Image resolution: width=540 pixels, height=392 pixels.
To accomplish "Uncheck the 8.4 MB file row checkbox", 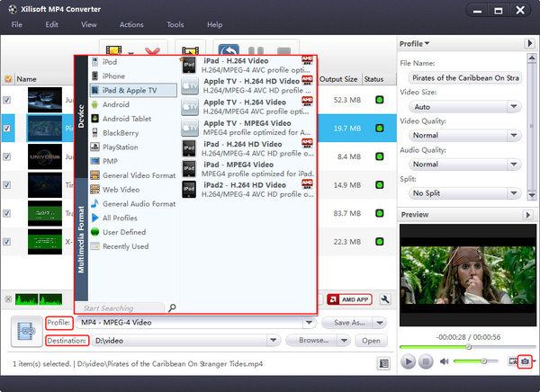I will [6, 156].
